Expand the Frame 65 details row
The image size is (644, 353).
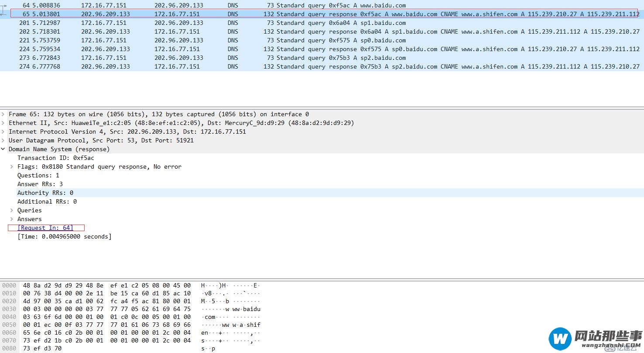point(3,114)
